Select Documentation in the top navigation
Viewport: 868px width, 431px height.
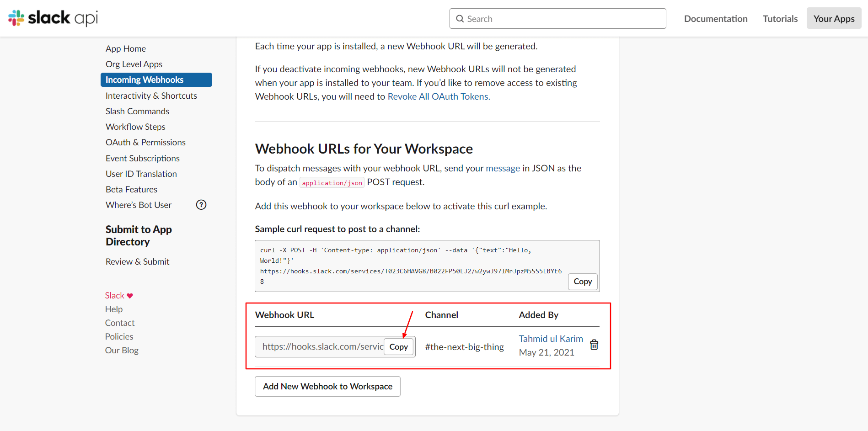pos(715,18)
